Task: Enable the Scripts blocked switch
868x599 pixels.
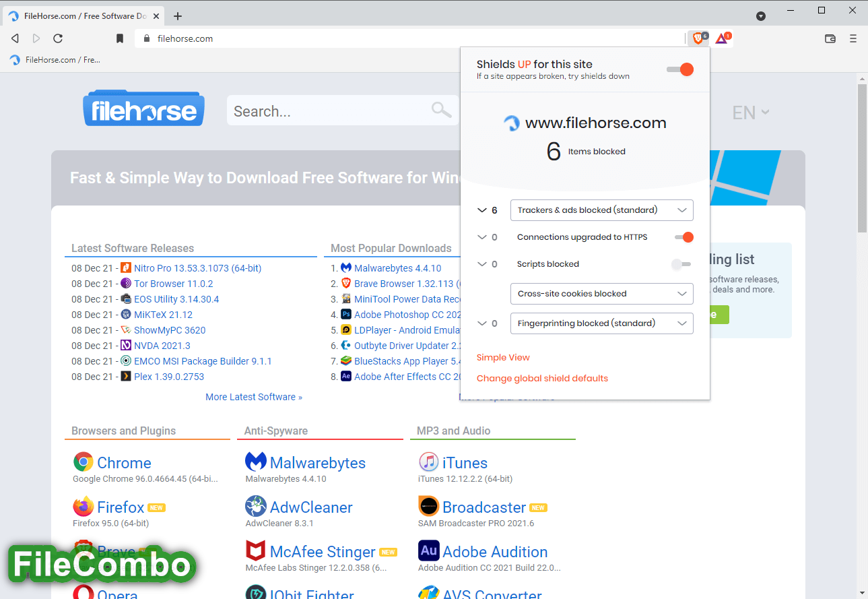Action: pos(681,264)
